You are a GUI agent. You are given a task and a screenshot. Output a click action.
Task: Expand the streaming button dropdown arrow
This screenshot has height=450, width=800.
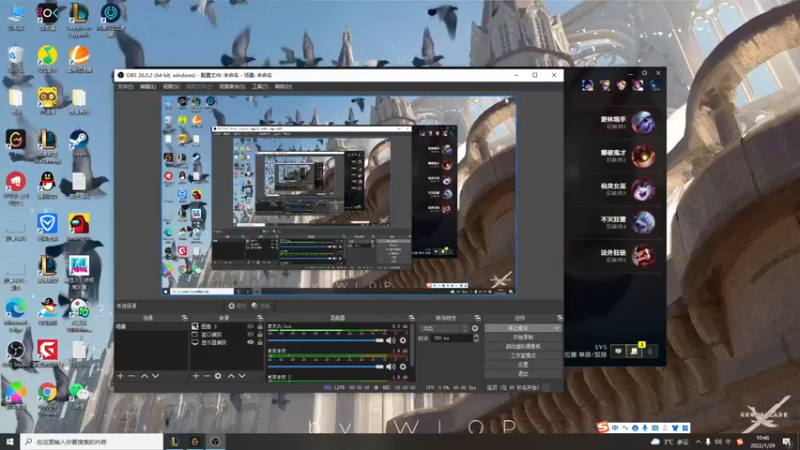557,328
